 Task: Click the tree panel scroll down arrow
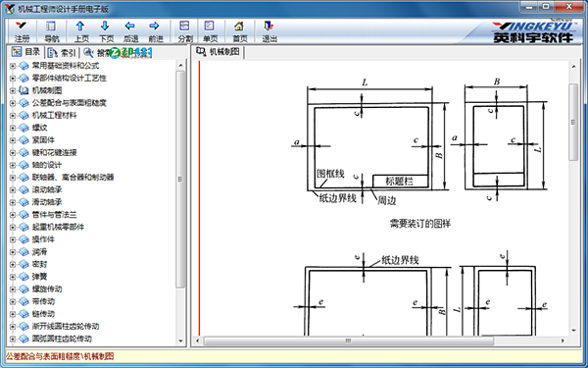click(x=180, y=341)
